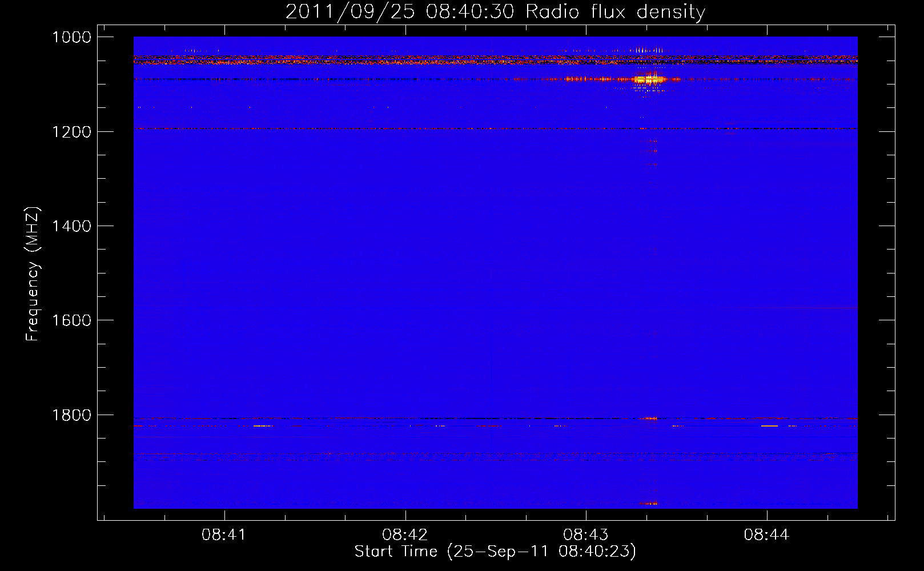
Task: Click the 08:41 time tick label
Action: tap(224, 534)
